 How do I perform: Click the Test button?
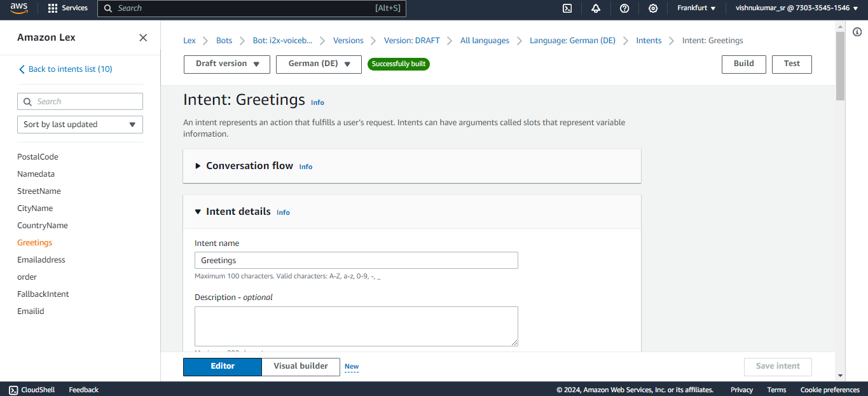(x=792, y=64)
